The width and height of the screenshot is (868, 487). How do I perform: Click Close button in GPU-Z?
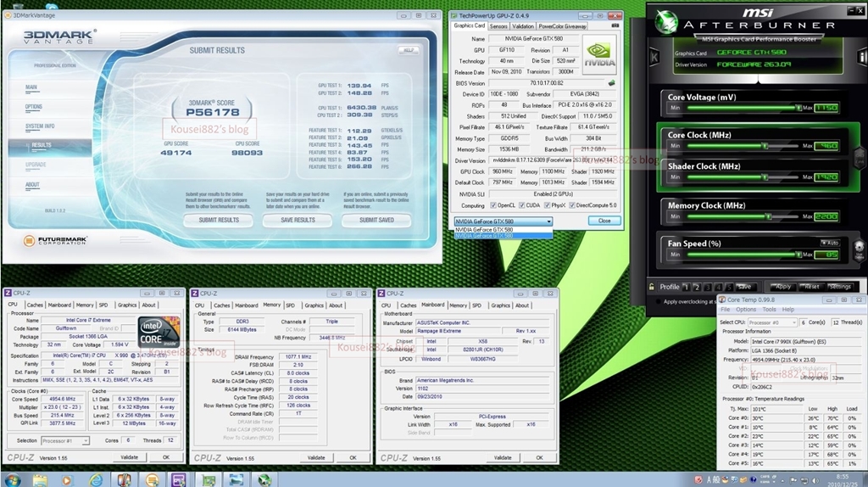click(x=604, y=221)
